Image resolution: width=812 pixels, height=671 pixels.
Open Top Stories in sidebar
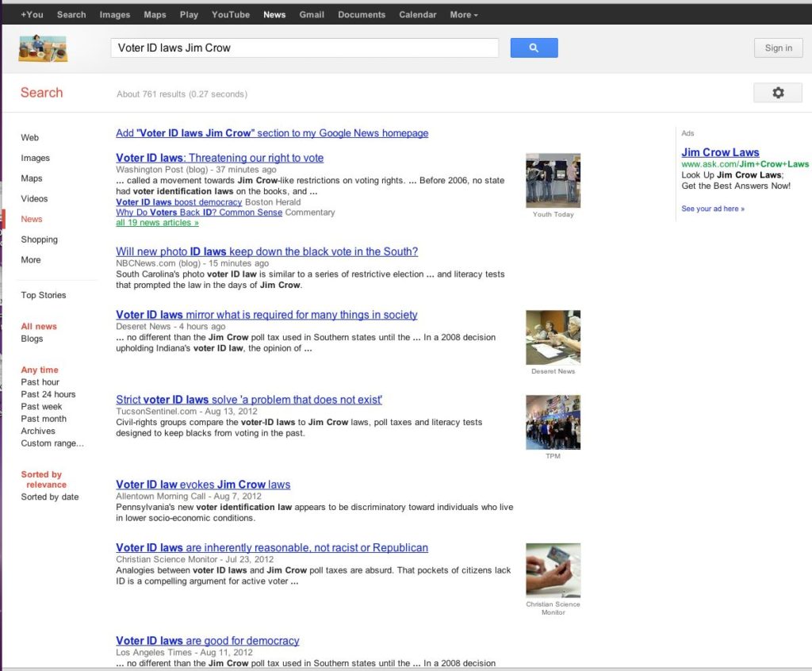pyautogui.click(x=44, y=295)
